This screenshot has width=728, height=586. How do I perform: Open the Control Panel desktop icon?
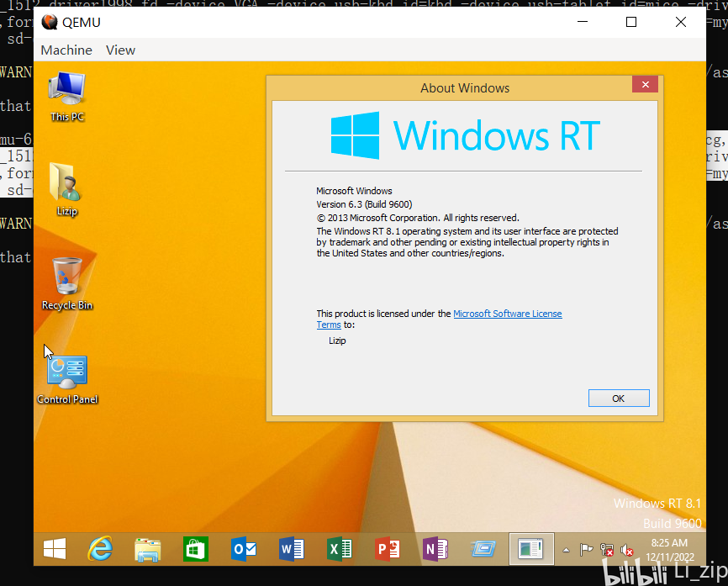tap(67, 379)
